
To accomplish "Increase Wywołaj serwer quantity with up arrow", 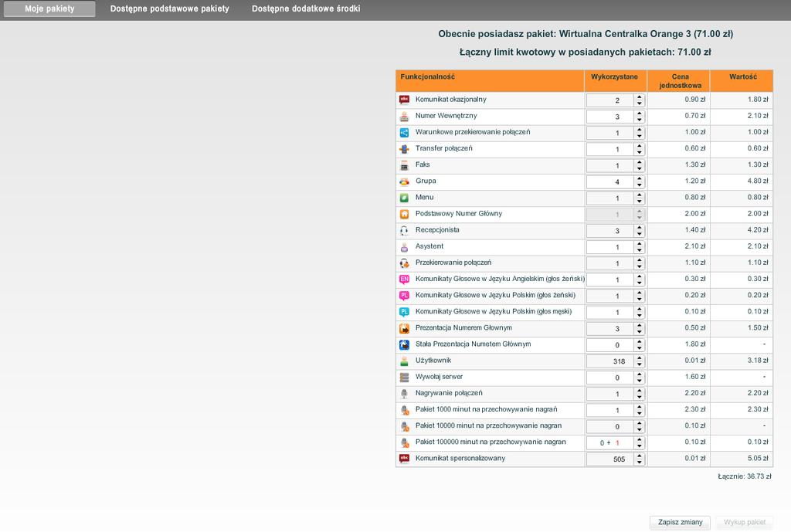I will pos(639,374).
